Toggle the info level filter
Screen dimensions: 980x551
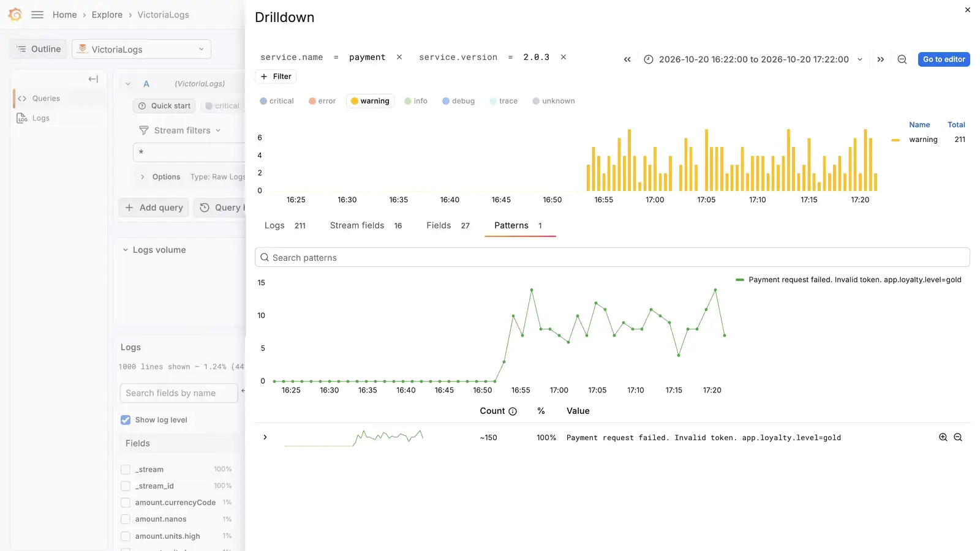[416, 101]
